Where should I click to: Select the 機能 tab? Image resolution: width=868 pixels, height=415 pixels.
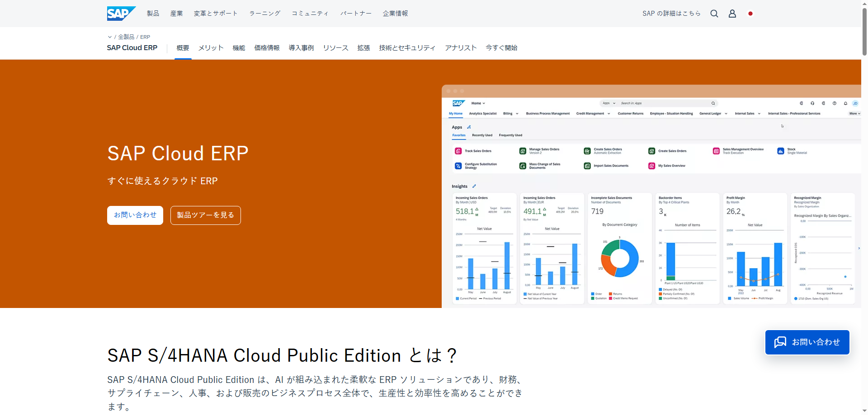[x=239, y=48]
